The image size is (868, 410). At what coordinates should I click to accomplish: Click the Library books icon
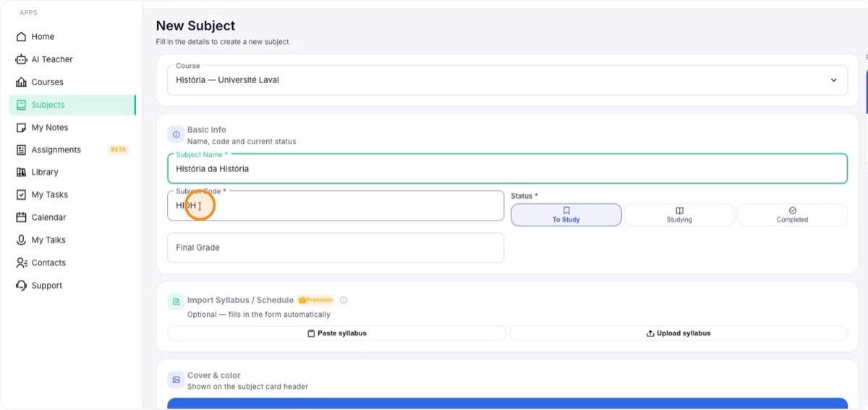(21, 172)
